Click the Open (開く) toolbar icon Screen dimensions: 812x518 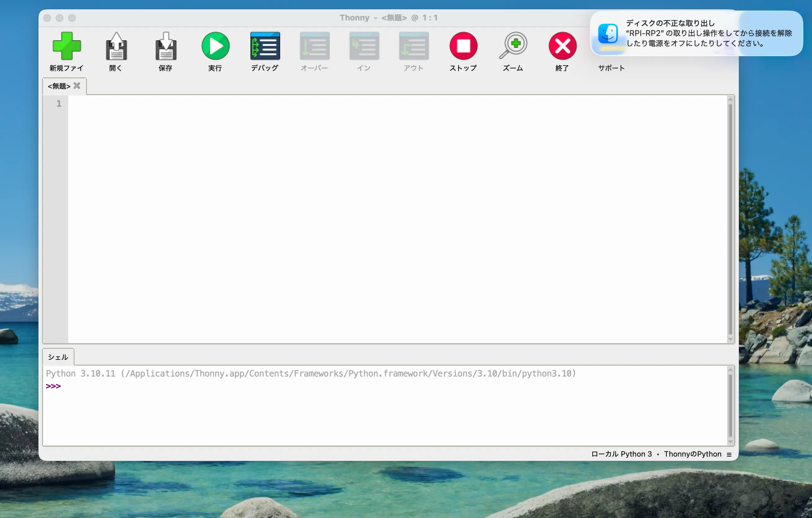(x=116, y=46)
